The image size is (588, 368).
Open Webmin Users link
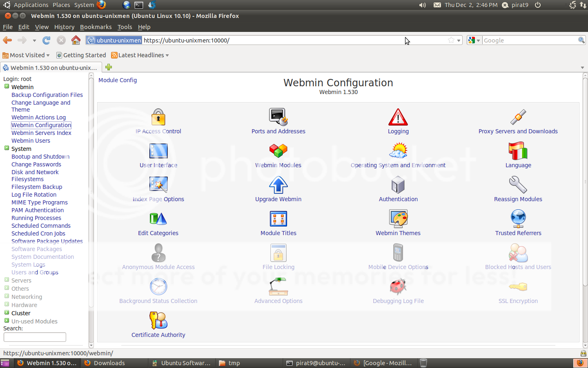coord(31,141)
